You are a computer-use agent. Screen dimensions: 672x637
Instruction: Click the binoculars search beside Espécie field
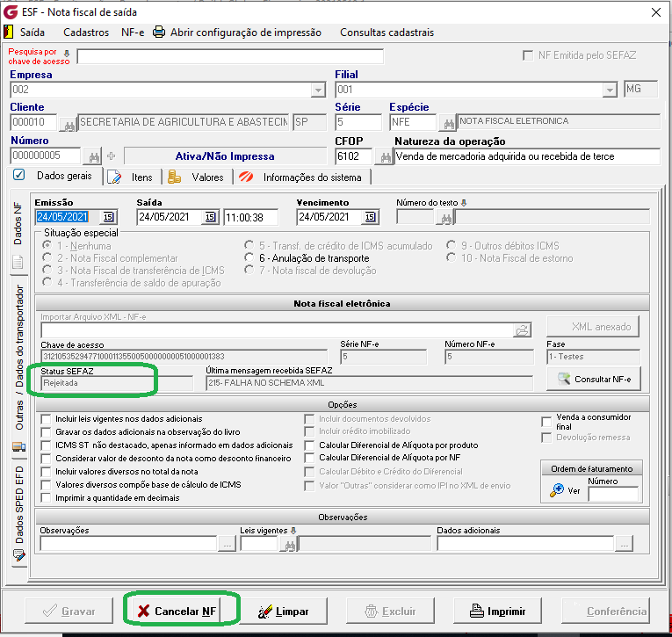tap(448, 124)
